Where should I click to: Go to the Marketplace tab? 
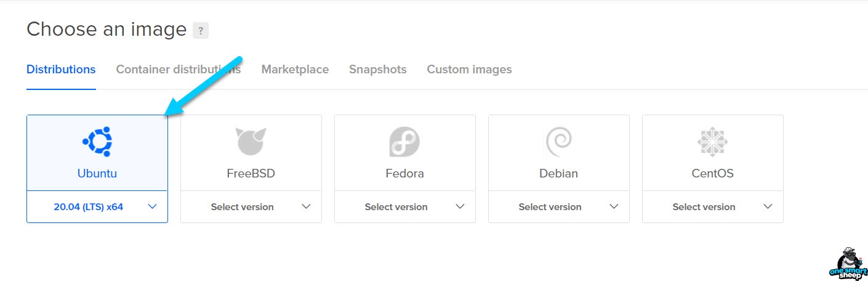[x=295, y=70]
